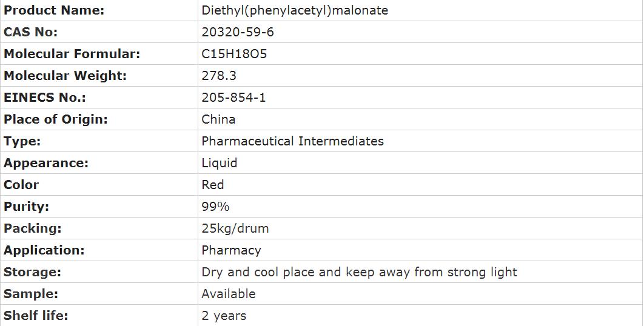Click the 25kg/drum packing value
This screenshot has height=326, width=644.
[x=235, y=228]
